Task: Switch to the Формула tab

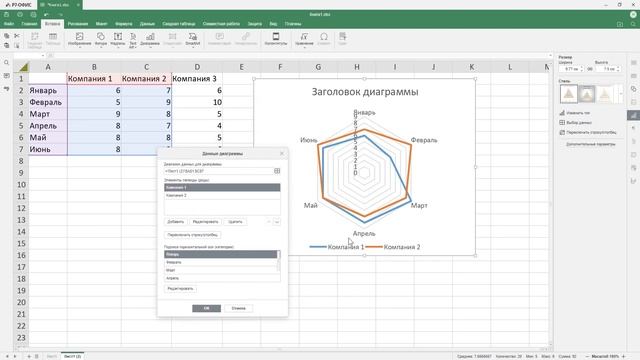Action: [123, 24]
